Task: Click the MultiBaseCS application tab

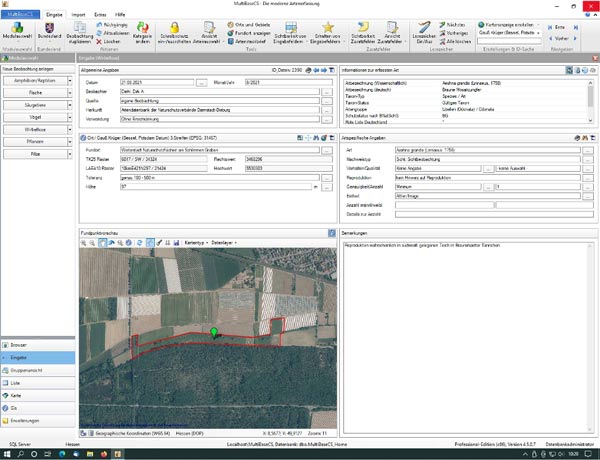Action: point(20,15)
